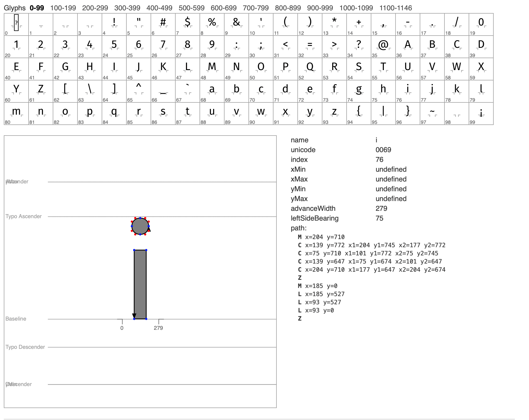Switch to the 500-599 glyph range

point(191,8)
